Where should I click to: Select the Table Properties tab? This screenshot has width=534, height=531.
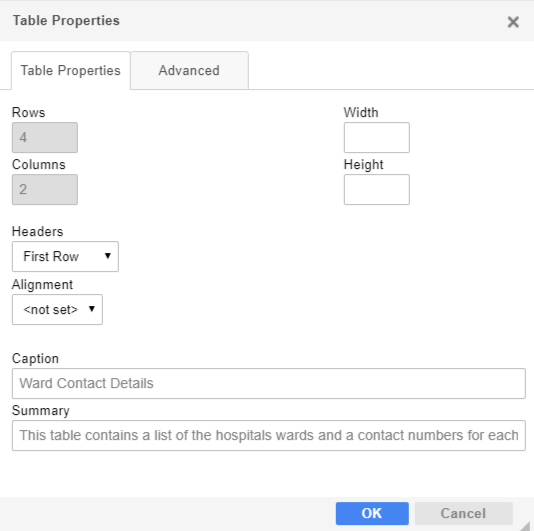71,71
